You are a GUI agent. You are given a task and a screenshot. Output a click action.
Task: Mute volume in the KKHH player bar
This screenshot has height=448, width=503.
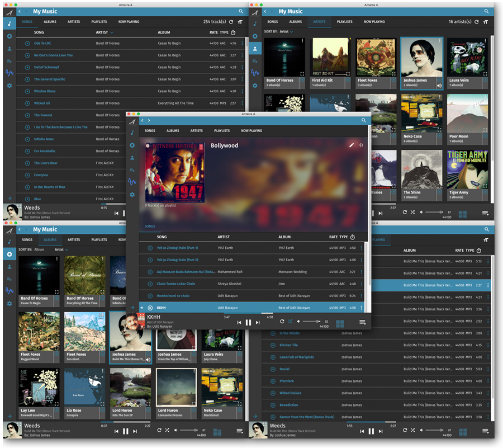298,322
